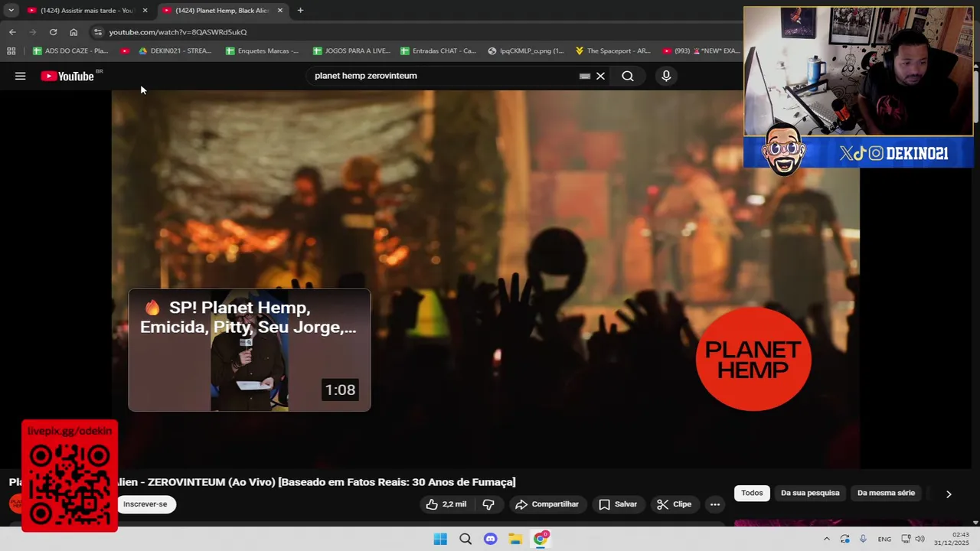Screen dimensions: 980x551
Task: Clear the search box with the X
Action: click(x=600, y=76)
